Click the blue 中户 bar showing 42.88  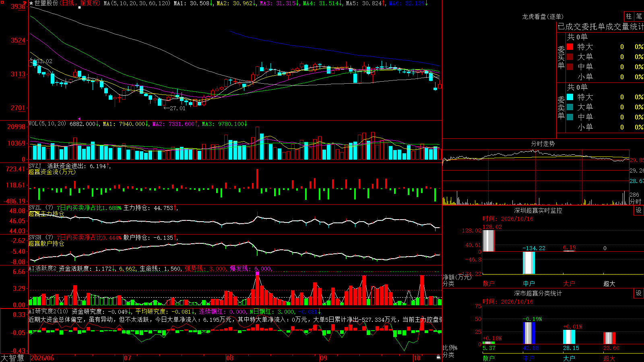(529, 333)
